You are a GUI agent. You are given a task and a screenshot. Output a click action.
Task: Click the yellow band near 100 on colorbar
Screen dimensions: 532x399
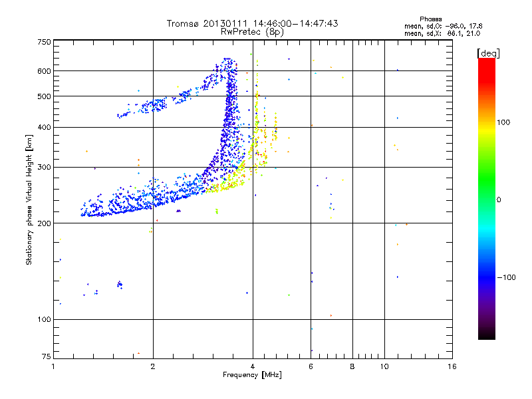(487, 129)
